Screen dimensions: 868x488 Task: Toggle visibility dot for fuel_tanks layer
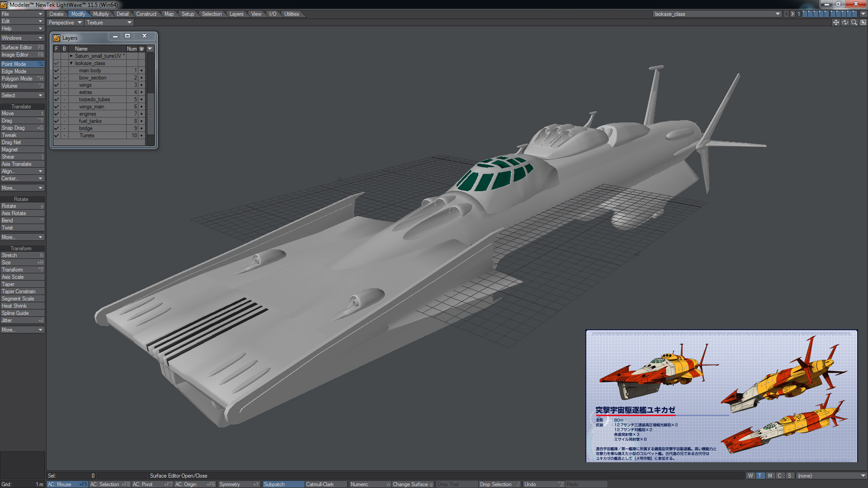coord(142,121)
